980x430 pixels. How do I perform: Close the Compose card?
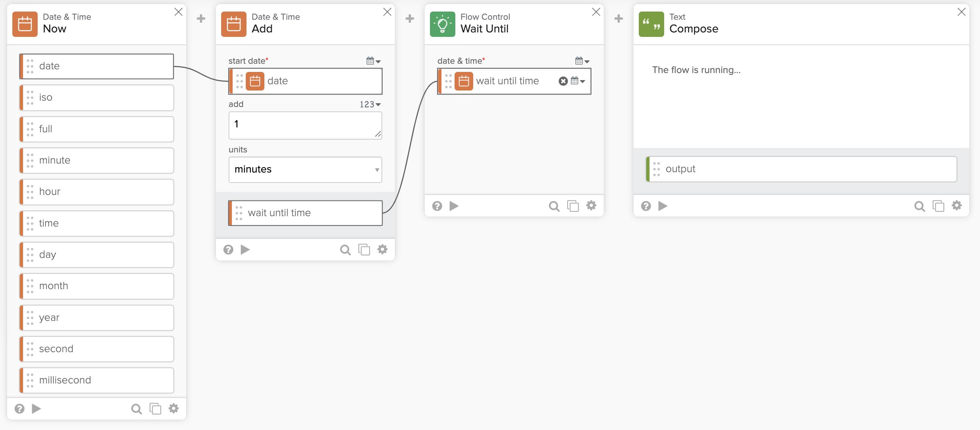[962, 12]
